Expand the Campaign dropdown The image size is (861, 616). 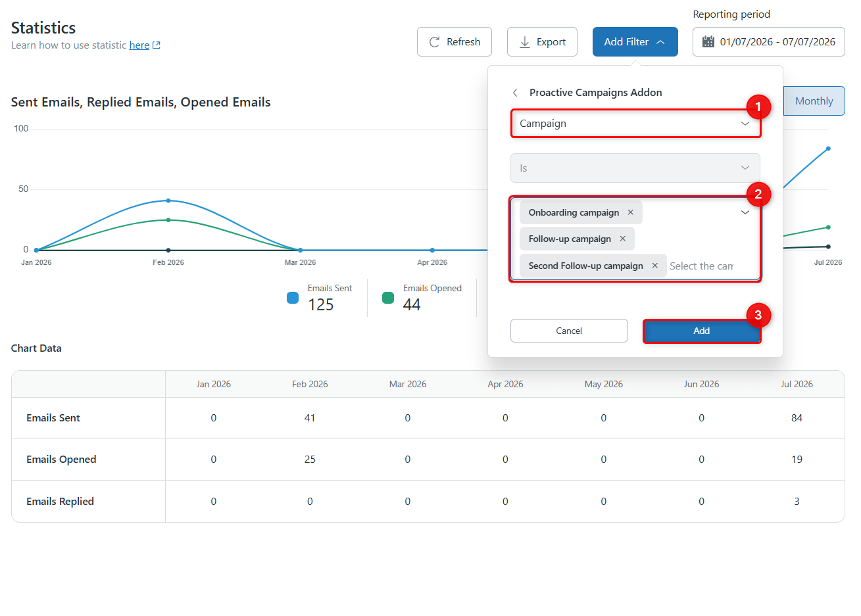pos(635,124)
